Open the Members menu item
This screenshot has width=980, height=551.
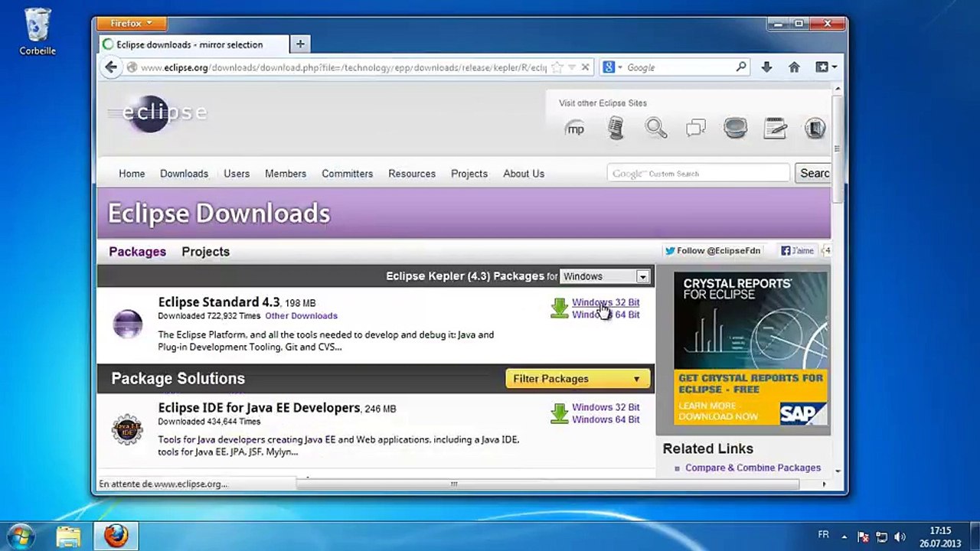[286, 174]
